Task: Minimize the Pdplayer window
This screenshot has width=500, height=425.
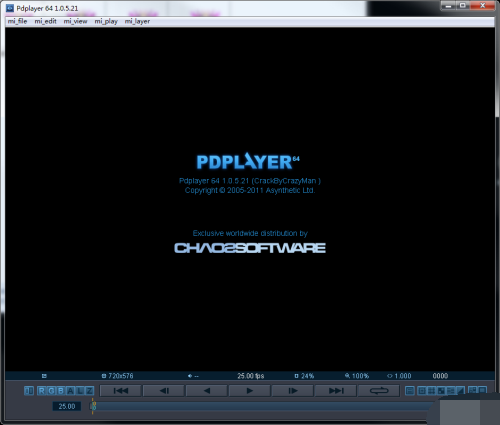Action: (448, 6)
